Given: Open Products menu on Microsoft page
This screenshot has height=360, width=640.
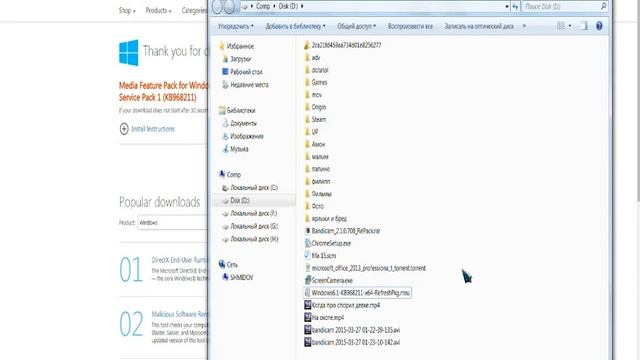Looking at the screenshot, I should (x=158, y=11).
